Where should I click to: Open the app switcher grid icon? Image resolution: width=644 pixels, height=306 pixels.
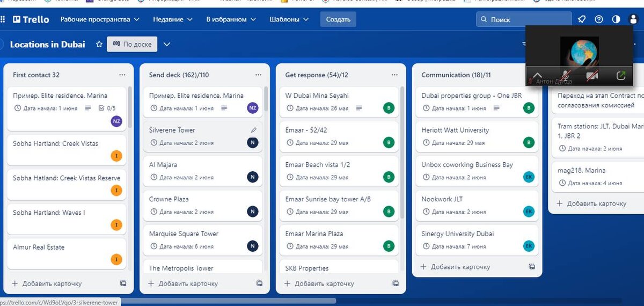click(3, 19)
